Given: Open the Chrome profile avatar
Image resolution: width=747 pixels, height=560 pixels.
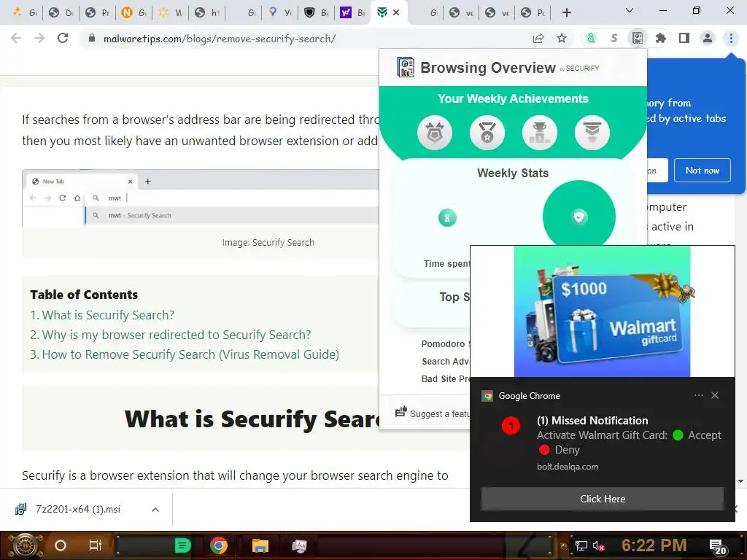Looking at the screenshot, I should coord(708,38).
